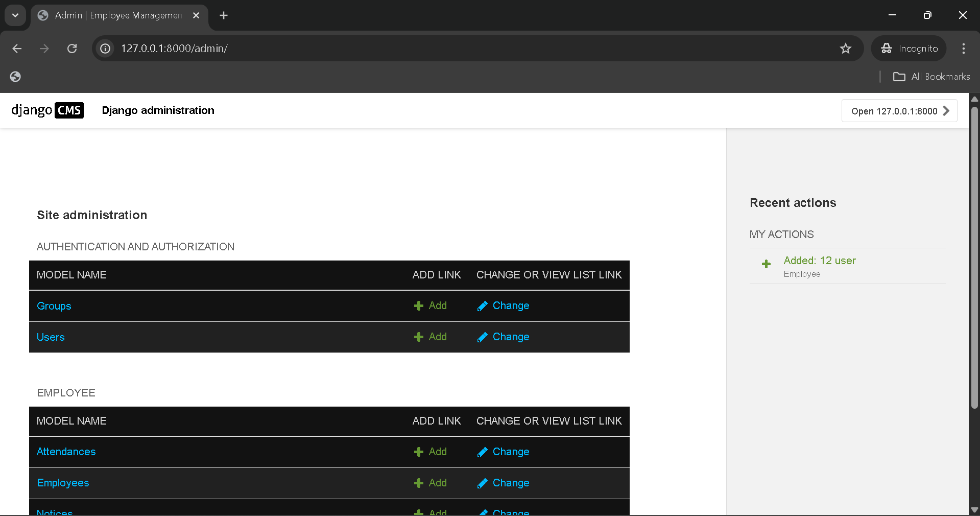Reload the admin page

(x=72, y=49)
